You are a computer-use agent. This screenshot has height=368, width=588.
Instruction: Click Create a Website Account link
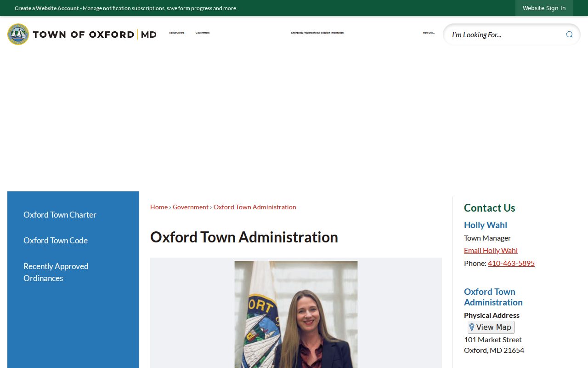coord(47,8)
